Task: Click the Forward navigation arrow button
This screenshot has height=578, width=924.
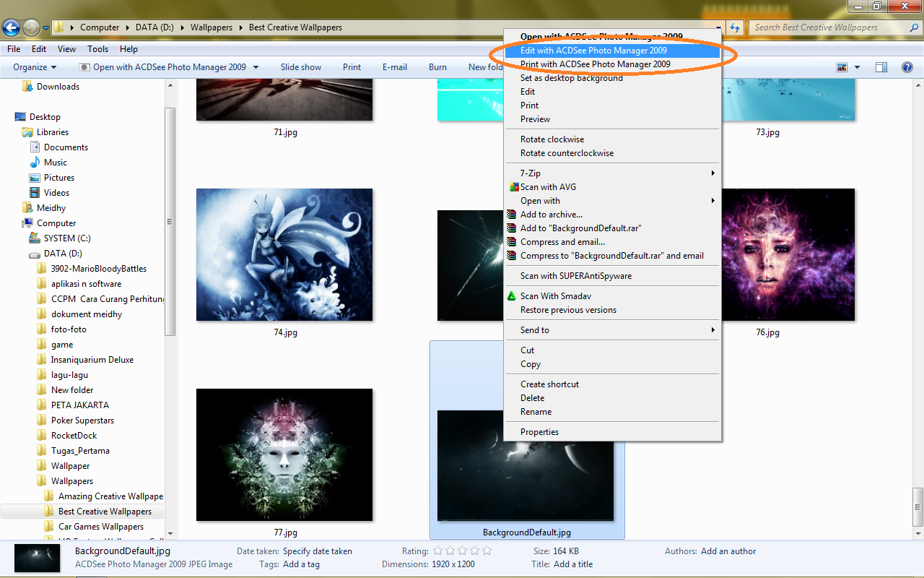Action: pos(31,27)
